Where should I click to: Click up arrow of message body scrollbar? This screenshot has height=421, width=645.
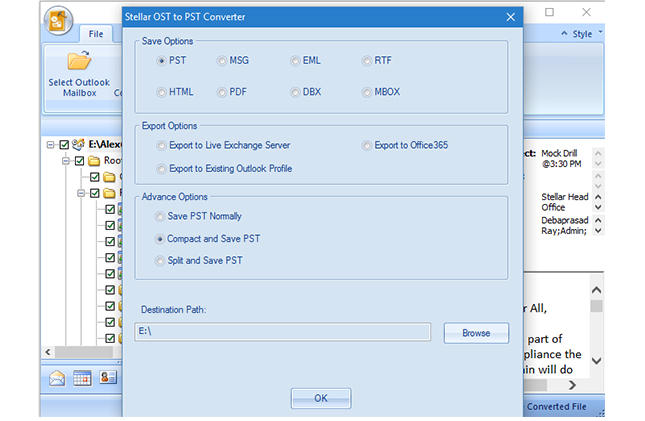(596, 291)
